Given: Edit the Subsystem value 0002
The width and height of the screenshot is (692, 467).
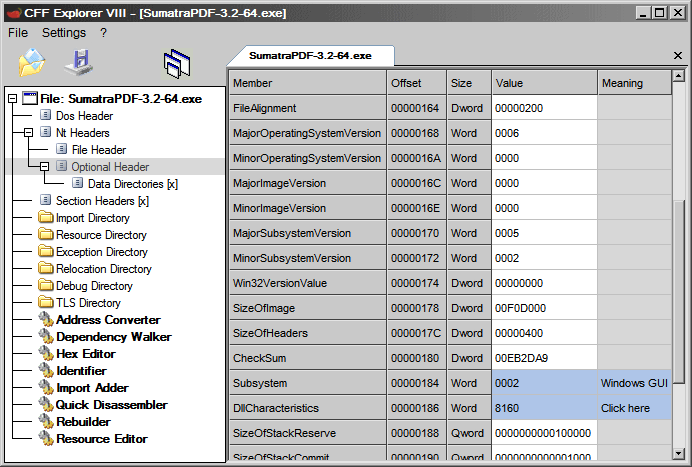Looking at the screenshot, I should click(x=545, y=383).
